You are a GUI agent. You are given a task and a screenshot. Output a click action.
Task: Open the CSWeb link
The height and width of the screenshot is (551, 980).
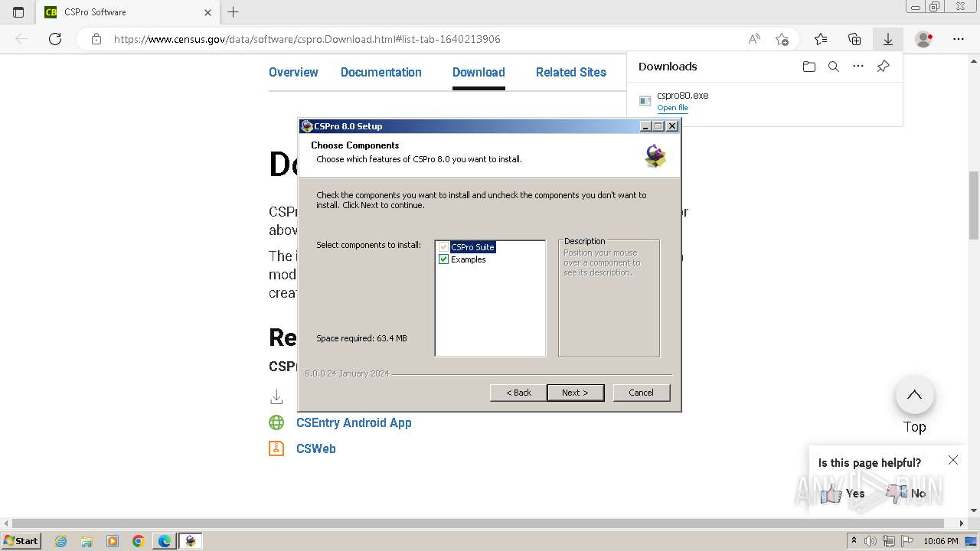pyautogui.click(x=316, y=448)
